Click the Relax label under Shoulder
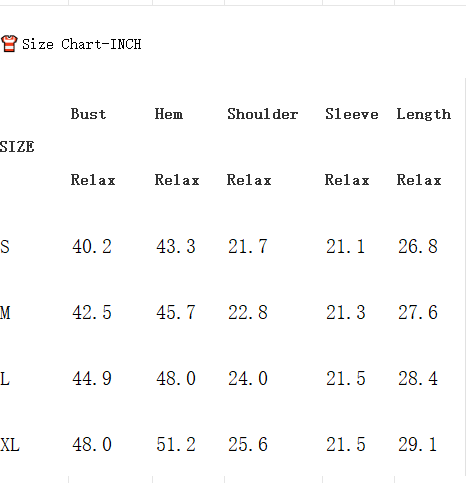This screenshot has height=483, width=466. (249, 180)
